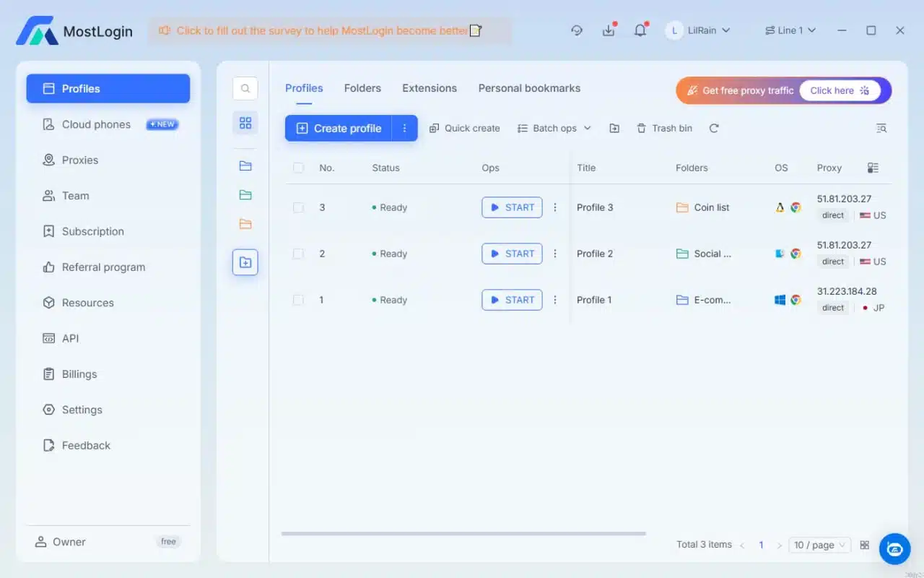Open the Line 1 connection dropdown
Viewport: 924px width, 578px height.
tap(790, 30)
